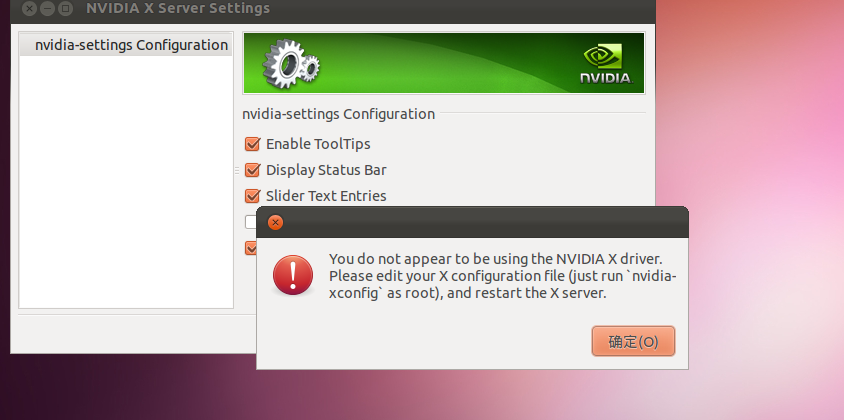Click the NVIDIA X Server Settings title text
Image resolution: width=844 pixels, height=420 pixels.
tap(178, 8)
